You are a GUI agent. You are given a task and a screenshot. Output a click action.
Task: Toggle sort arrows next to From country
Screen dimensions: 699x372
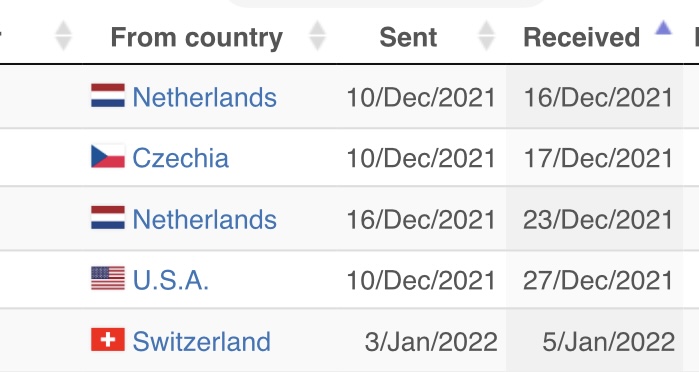coord(317,36)
